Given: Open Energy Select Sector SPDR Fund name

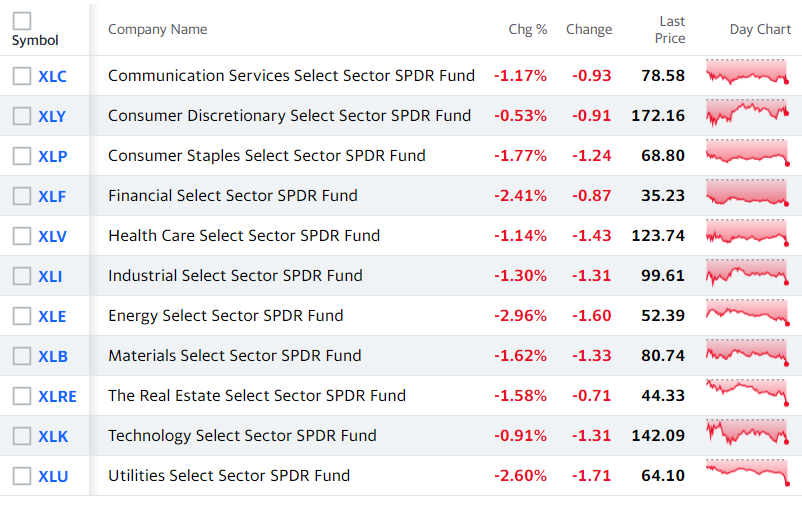Looking at the screenshot, I should point(226,316).
